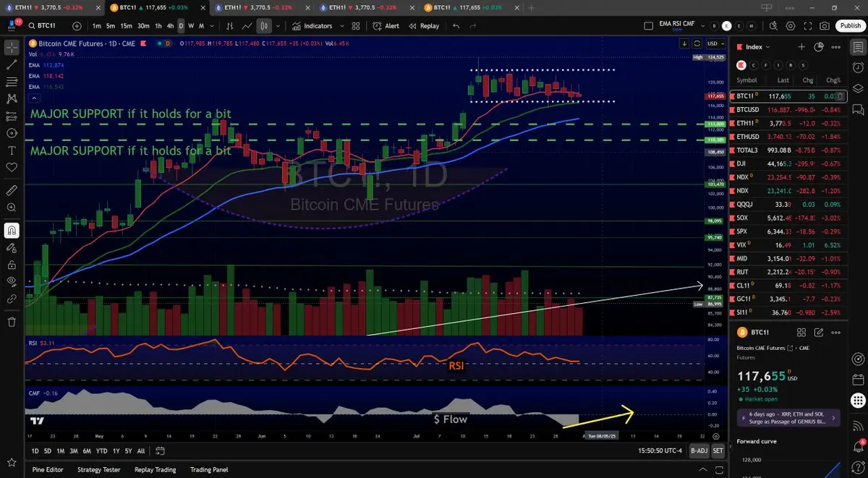Select the red flag list filter
Image resolution: width=868 pixels, height=478 pixels.
click(740, 64)
